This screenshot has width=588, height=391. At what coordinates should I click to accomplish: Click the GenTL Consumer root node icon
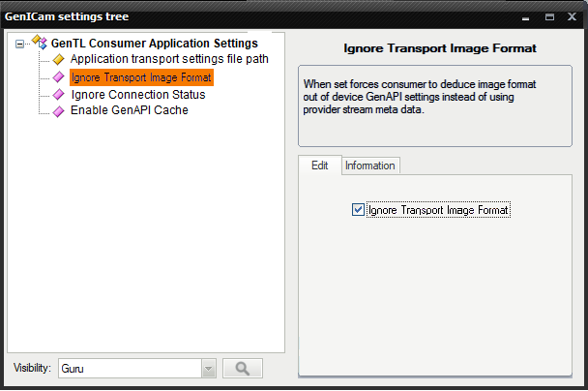pyautogui.click(x=39, y=43)
